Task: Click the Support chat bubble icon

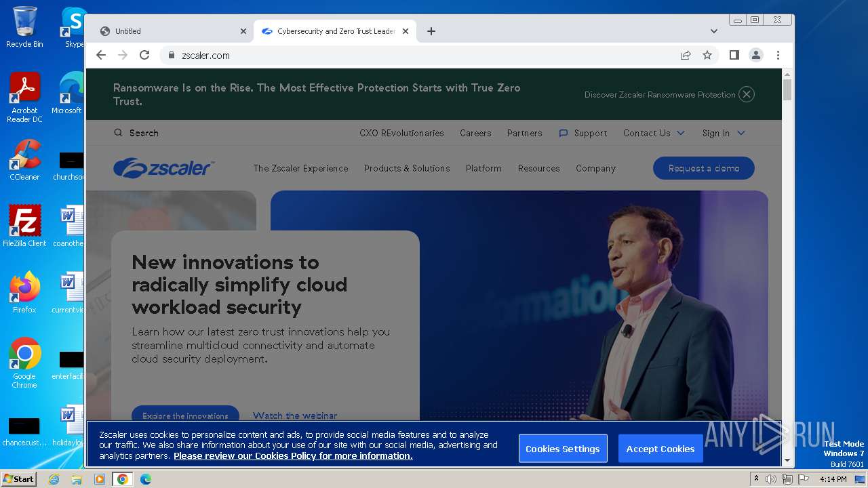Action: coord(563,133)
